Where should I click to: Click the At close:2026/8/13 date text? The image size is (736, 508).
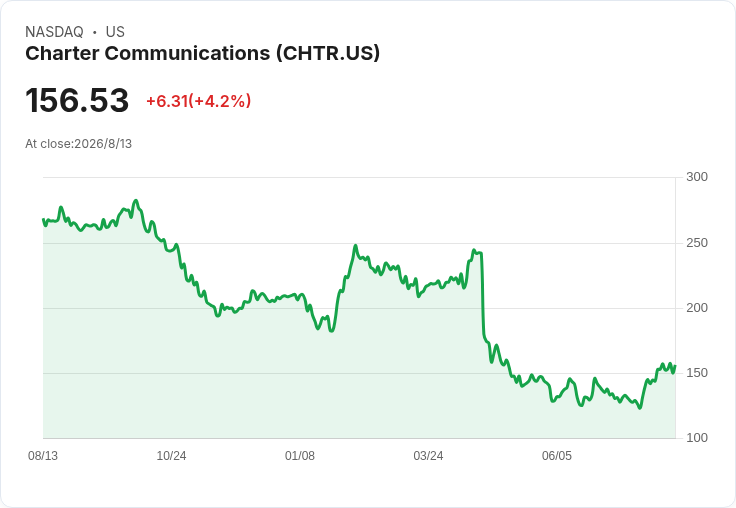pyautogui.click(x=78, y=144)
